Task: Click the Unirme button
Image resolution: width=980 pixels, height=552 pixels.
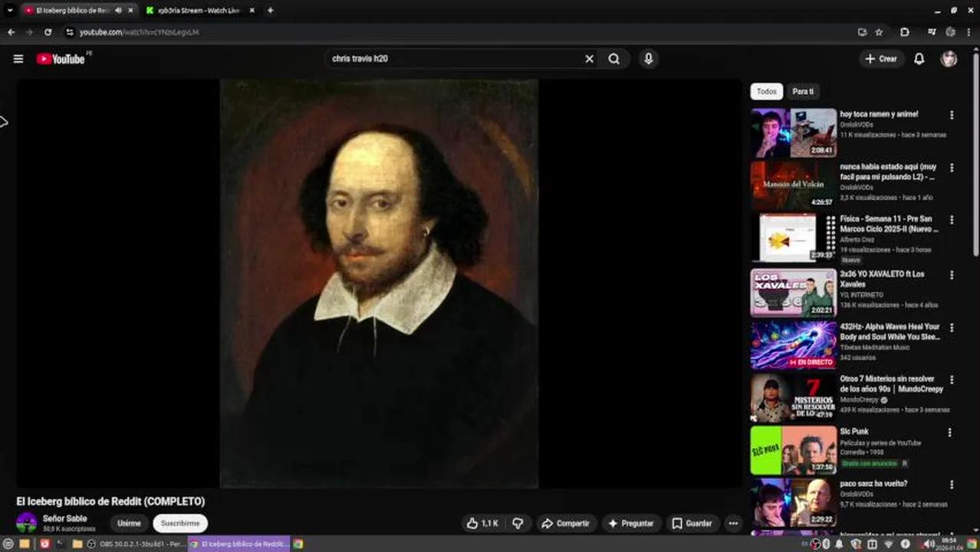Action: coord(129,524)
